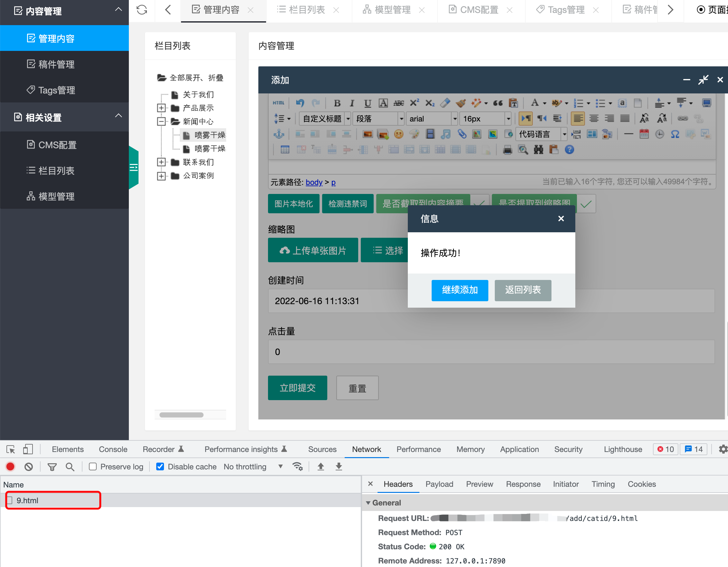Click the underline formatting icon
The height and width of the screenshot is (567, 728).
tap(367, 103)
